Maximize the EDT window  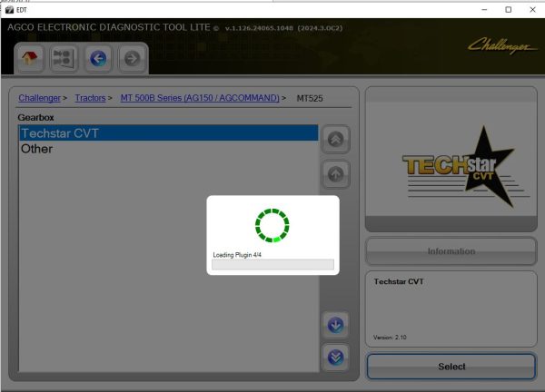[509, 10]
